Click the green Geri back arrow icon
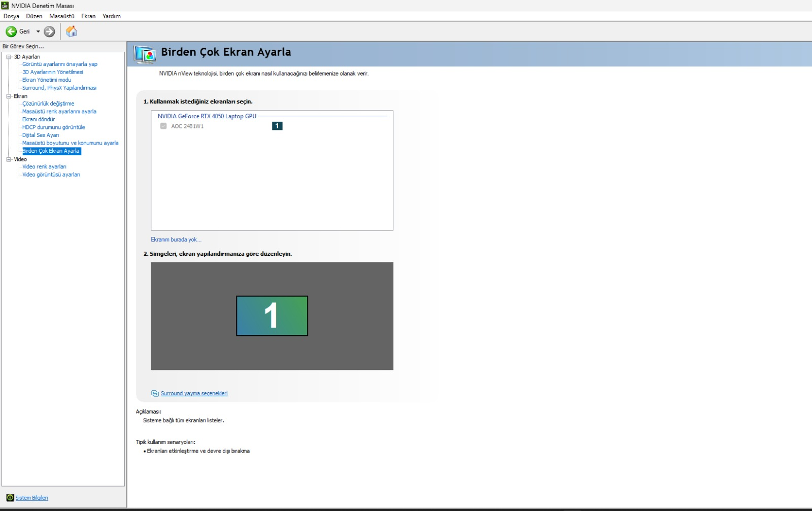The height and width of the screenshot is (511, 812). pyautogui.click(x=11, y=31)
